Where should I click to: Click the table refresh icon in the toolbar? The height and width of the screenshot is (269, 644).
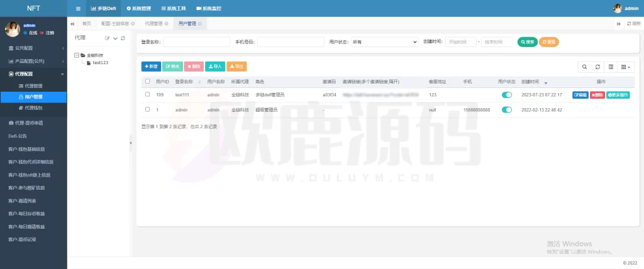coord(597,67)
